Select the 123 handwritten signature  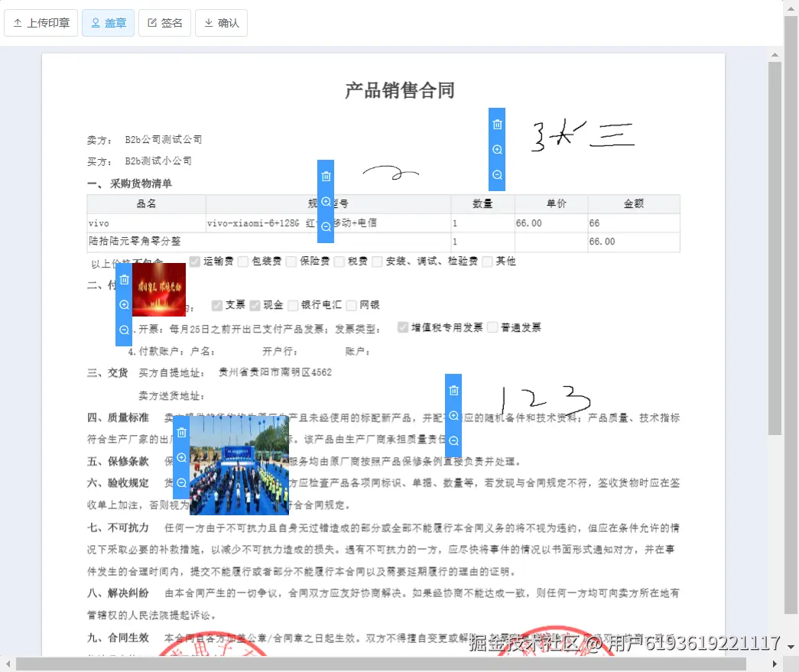tap(544, 399)
